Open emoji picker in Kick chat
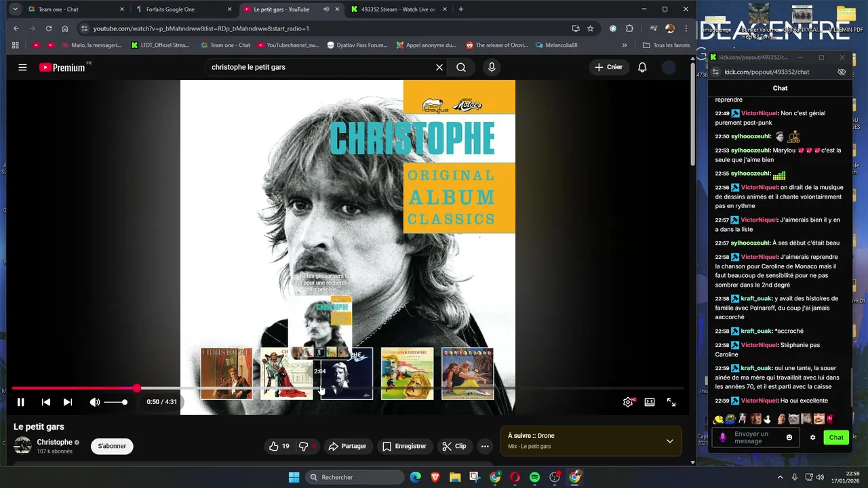Image resolution: width=868 pixels, height=488 pixels. point(789,437)
